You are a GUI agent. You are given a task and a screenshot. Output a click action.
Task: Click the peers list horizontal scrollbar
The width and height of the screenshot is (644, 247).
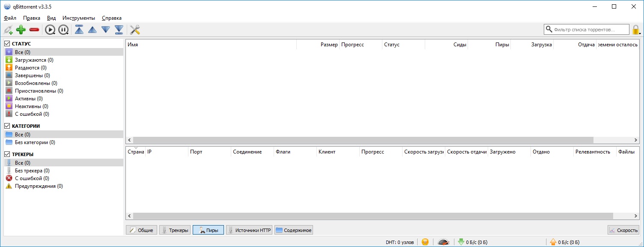point(373,217)
